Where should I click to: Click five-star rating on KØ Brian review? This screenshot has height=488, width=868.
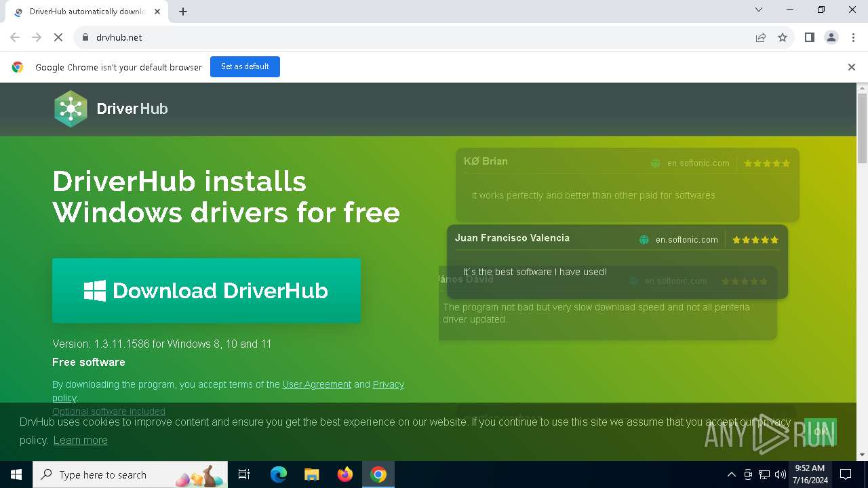767,163
